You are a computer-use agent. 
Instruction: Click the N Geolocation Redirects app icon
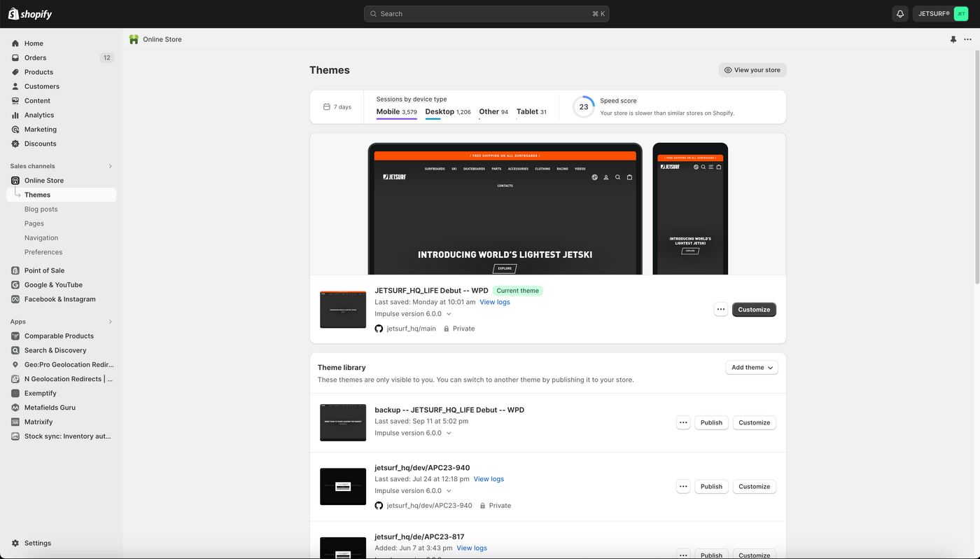click(15, 379)
